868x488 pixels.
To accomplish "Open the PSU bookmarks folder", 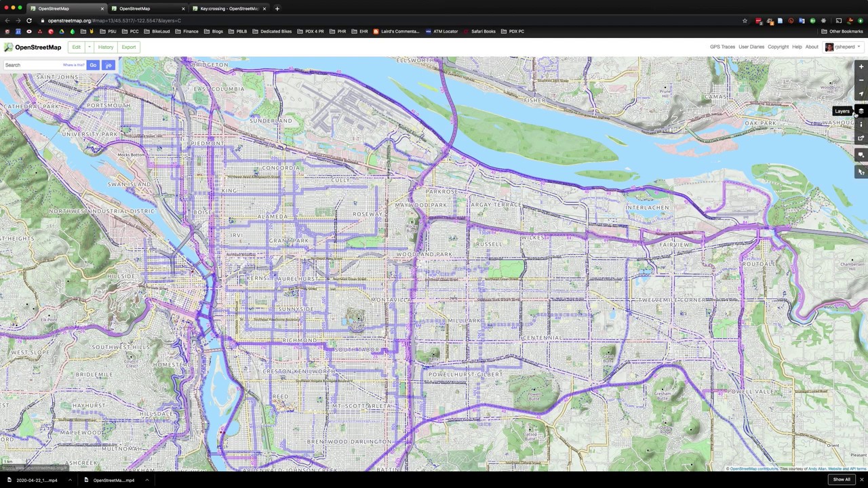I will pos(108,31).
